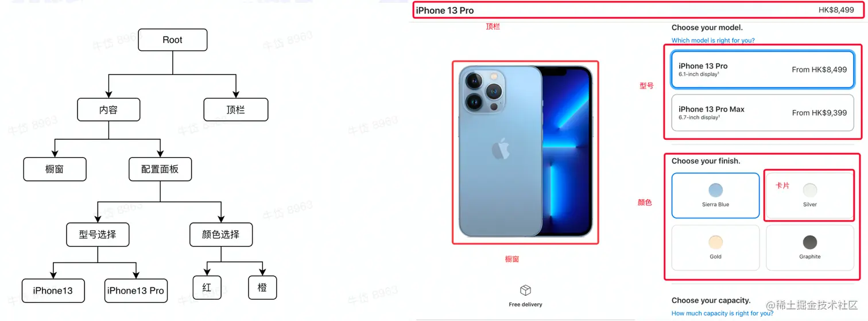
Task: Select the 颜色选择 node
Action: 220,234
